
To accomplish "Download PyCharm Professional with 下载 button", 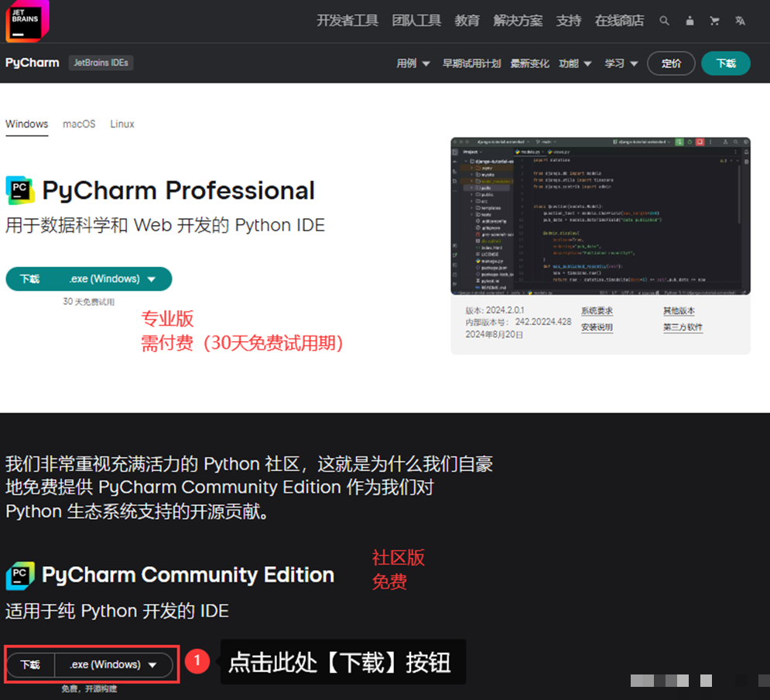I will pyautogui.click(x=30, y=278).
